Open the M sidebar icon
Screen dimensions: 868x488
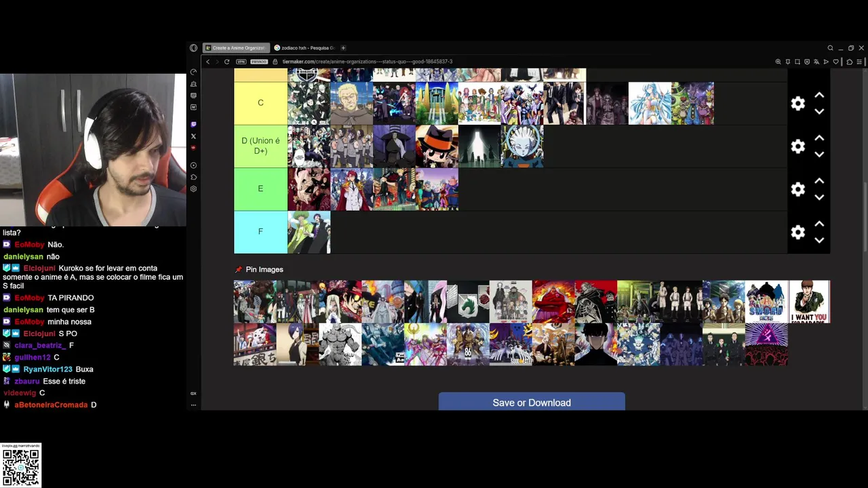point(193,107)
